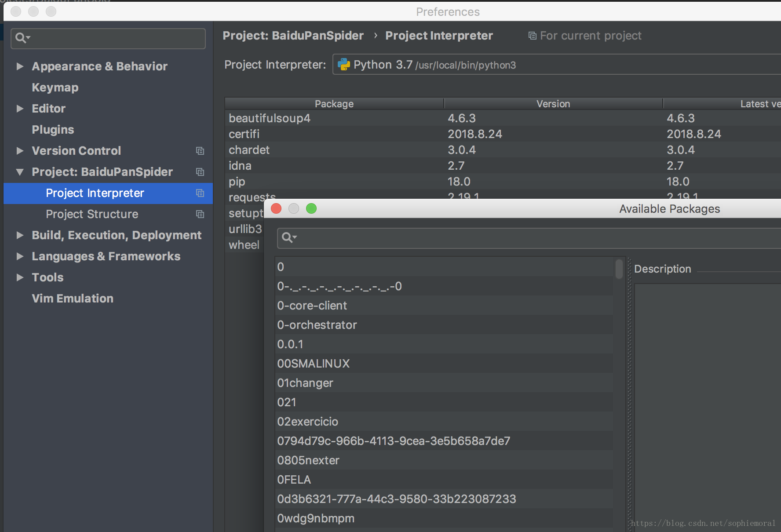Select the pip package row

(x=503, y=182)
